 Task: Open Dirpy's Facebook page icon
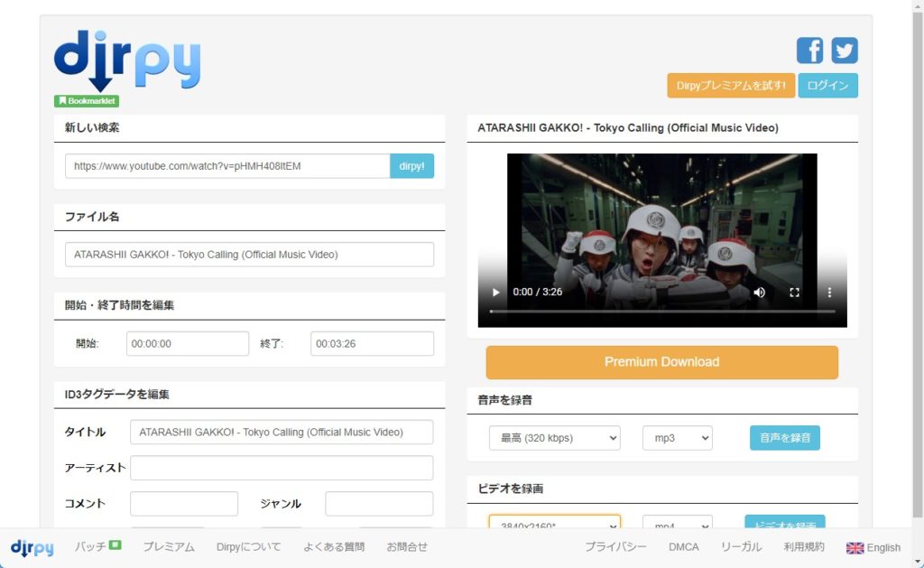[x=809, y=51]
